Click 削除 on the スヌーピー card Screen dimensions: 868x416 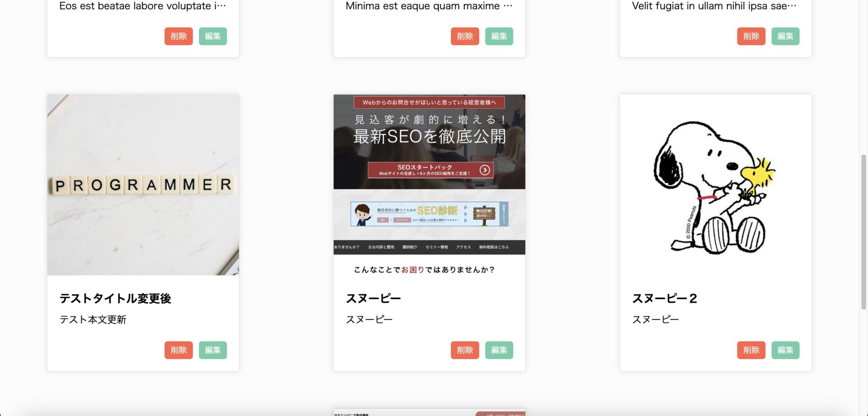point(465,350)
